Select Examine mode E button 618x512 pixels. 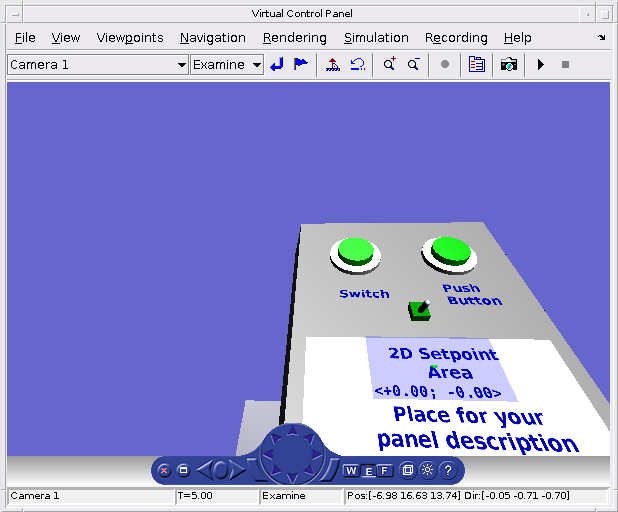368,471
